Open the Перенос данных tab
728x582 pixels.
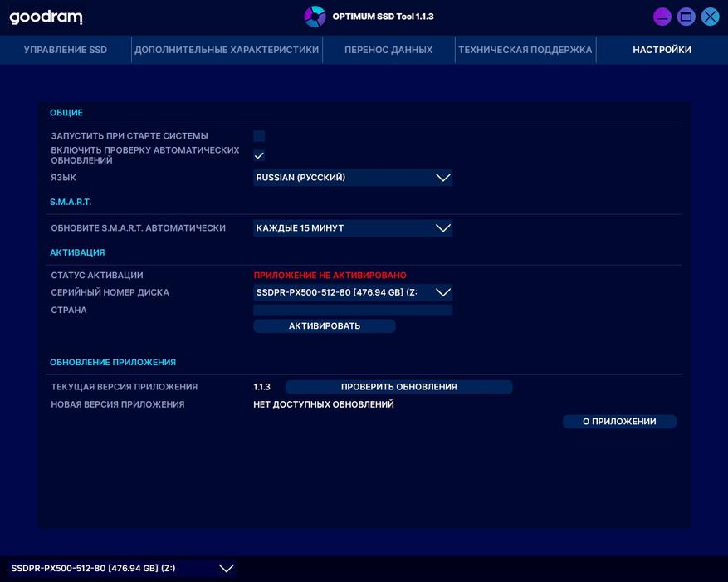[388, 50]
